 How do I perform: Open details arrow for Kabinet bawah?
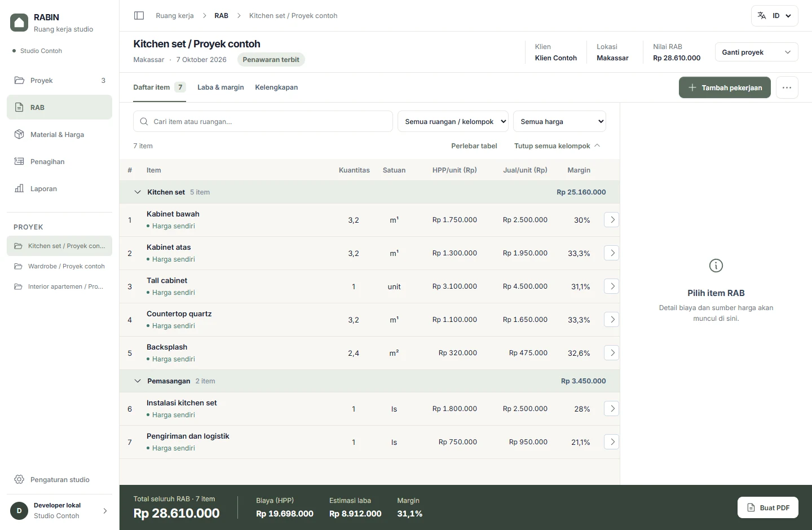pyautogui.click(x=612, y=220)
